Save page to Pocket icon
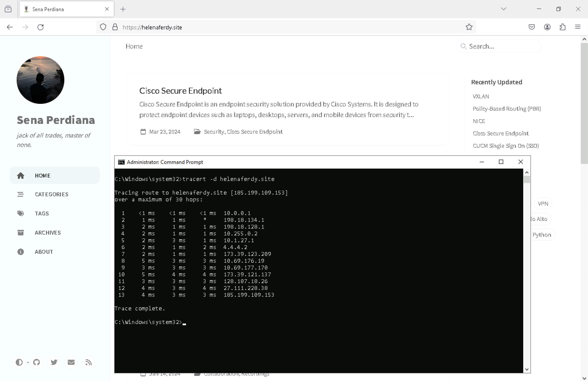Viewport: 588px width, 381px height. [532, 27]
